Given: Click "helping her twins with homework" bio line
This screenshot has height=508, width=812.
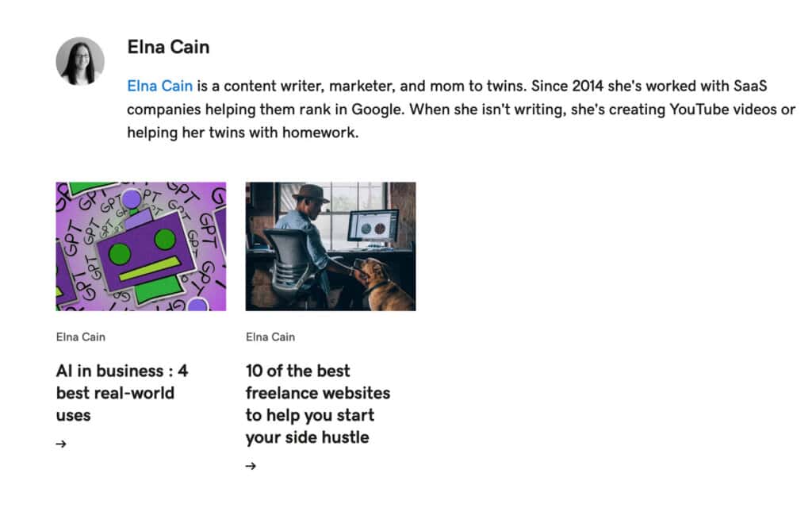Looking at the screenshot, I should tap(243, 133).
